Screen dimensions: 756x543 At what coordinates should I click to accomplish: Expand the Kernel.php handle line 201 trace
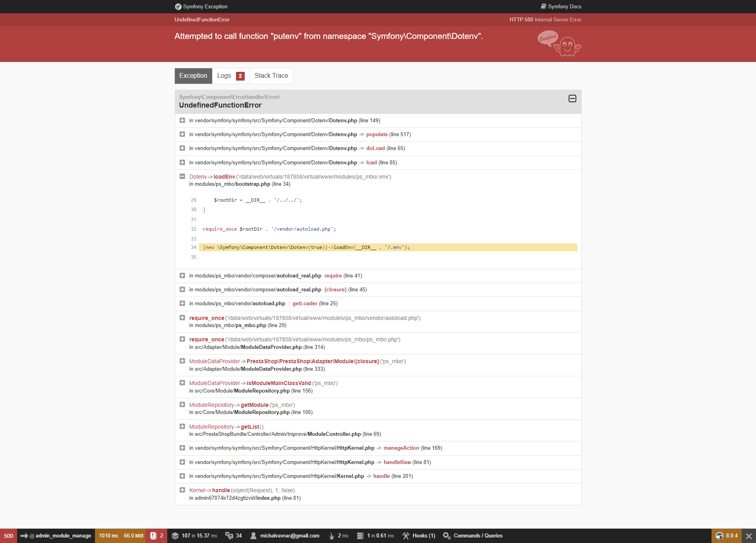(x=182, y=476)
